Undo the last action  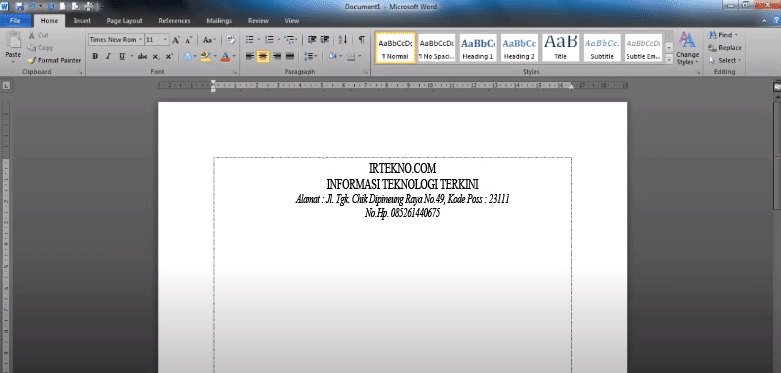32,6
